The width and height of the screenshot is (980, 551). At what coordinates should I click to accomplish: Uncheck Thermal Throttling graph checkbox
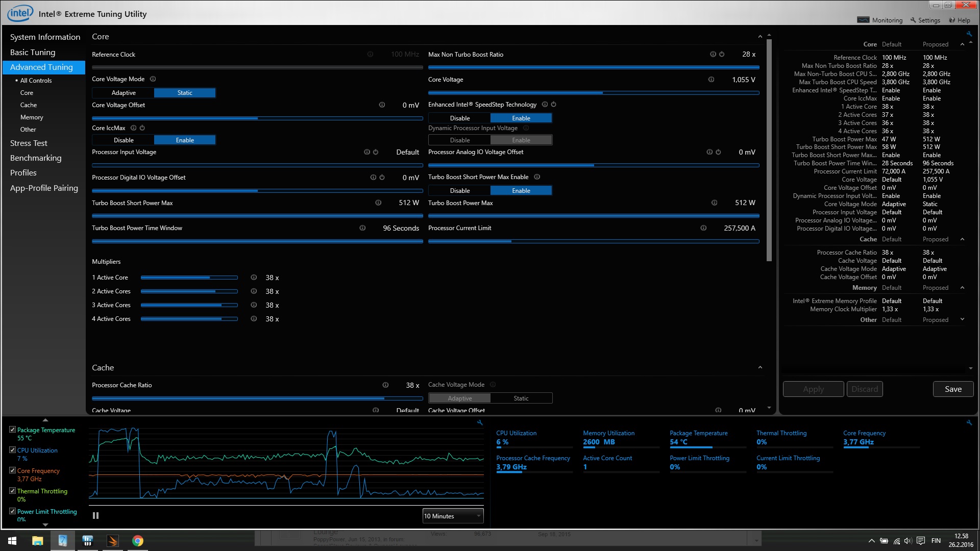[x=12, y=491]
